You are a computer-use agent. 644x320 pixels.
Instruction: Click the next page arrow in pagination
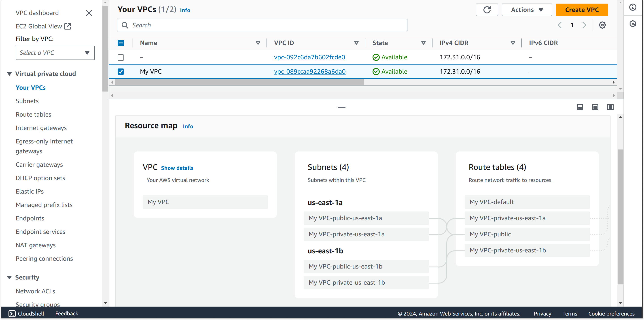[584, 25]
